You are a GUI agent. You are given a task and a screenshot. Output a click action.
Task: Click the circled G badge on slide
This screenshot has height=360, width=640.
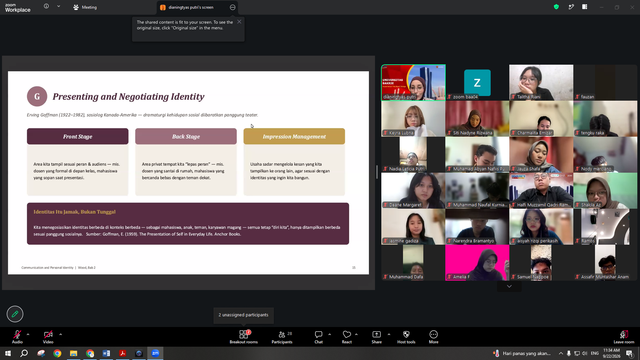(x=37, y=96)
